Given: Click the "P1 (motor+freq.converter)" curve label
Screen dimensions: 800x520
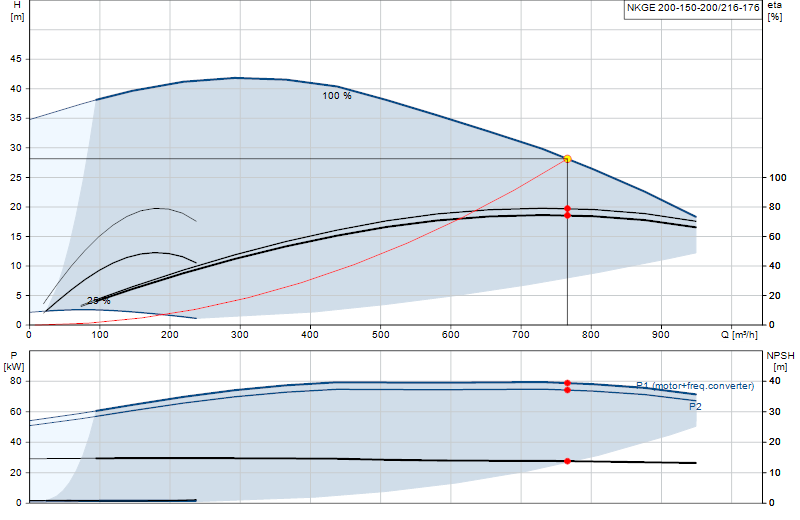Looking at the screenshot, I should (695, 386).
